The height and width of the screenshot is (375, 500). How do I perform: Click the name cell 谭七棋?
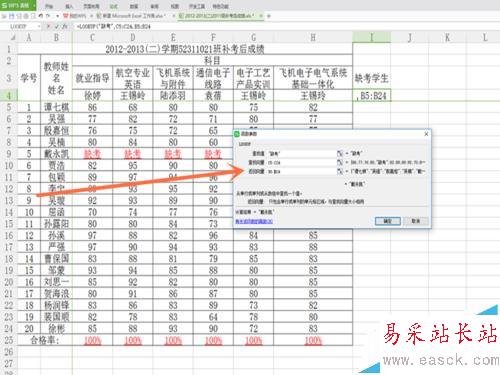pos(56,107)
